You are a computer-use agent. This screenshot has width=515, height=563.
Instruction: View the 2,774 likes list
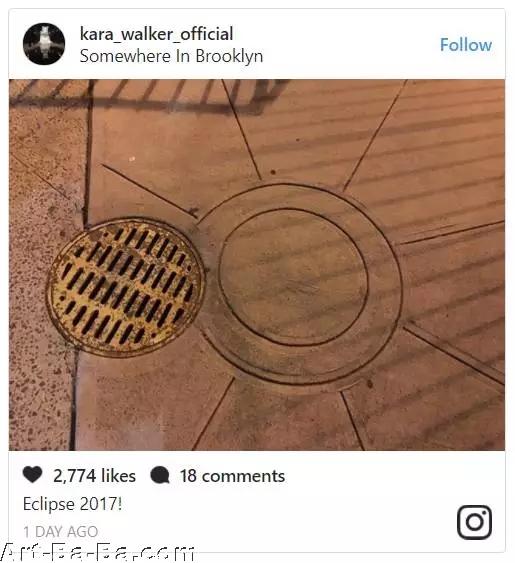click(94, 476)
